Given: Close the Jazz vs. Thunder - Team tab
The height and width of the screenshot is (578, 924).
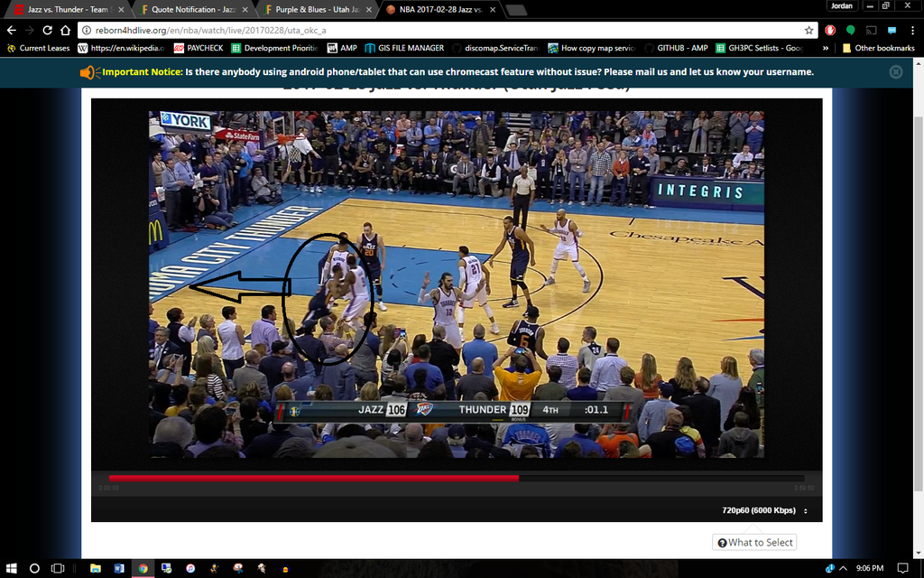Looking at the screenshot, I should click(x=121, y=9).
